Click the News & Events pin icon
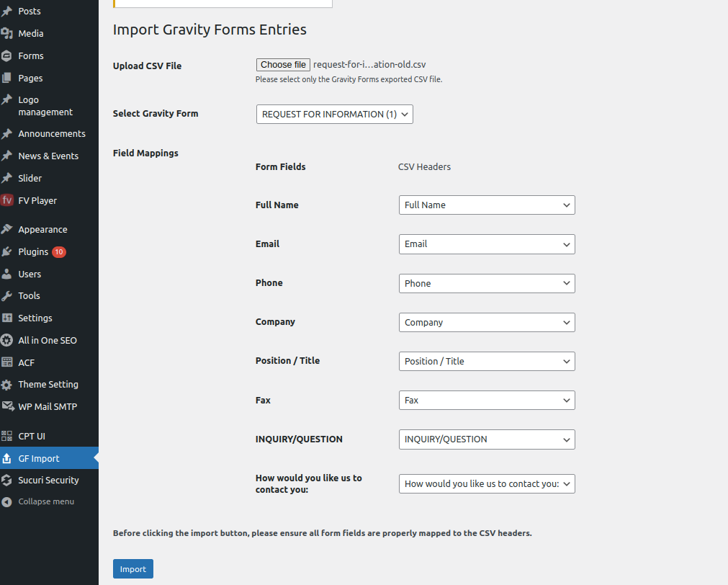 coord(6,156)
